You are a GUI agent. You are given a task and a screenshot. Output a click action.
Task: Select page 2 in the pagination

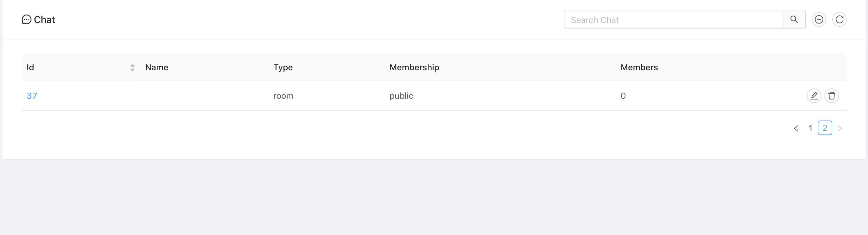tap(824, 128)
